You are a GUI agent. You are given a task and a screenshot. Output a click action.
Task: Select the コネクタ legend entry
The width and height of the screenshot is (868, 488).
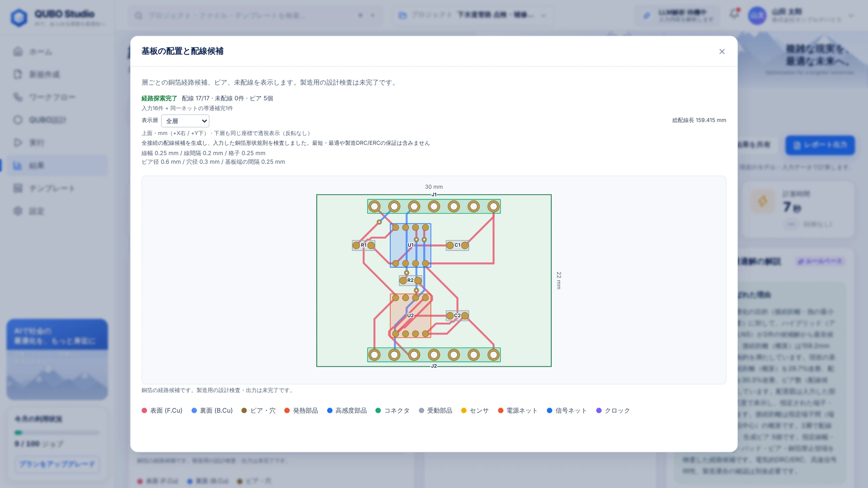click(392, 410)
